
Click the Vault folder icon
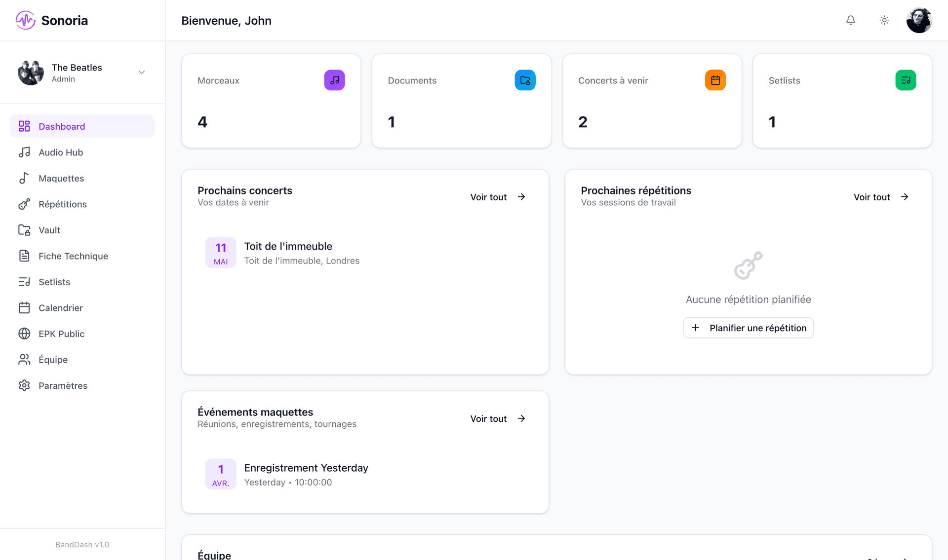coord(25,230)
